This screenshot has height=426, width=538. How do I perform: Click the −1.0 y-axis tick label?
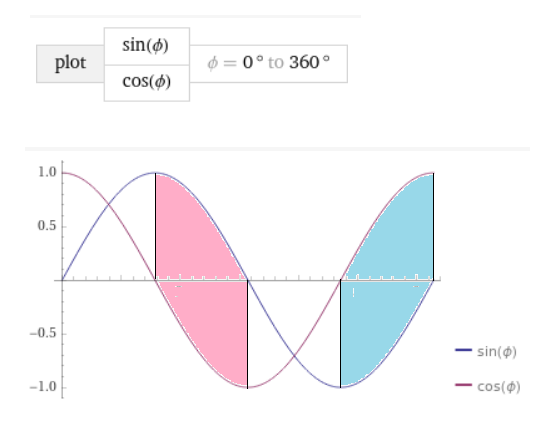43,387
